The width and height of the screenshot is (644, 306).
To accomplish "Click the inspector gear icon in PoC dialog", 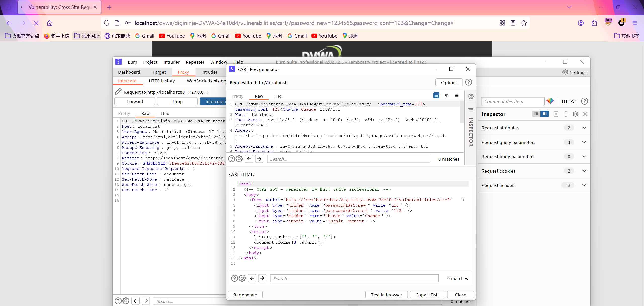I will [471, 96].
